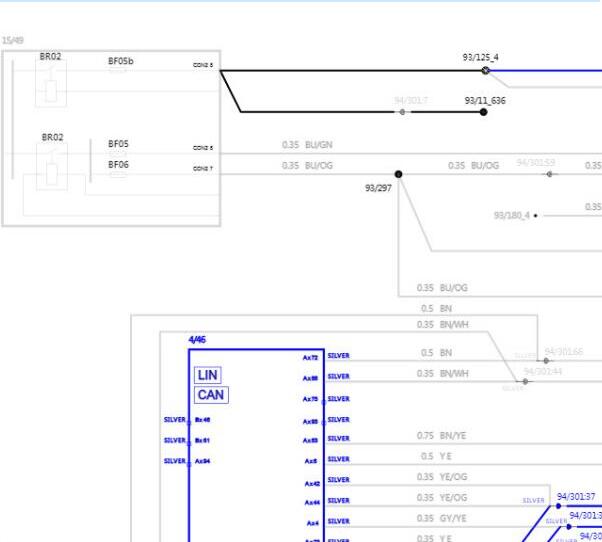The image size is (602, 542).
Task: Click the grey connector dot under 94/301:7
Action: coord(402,112)
